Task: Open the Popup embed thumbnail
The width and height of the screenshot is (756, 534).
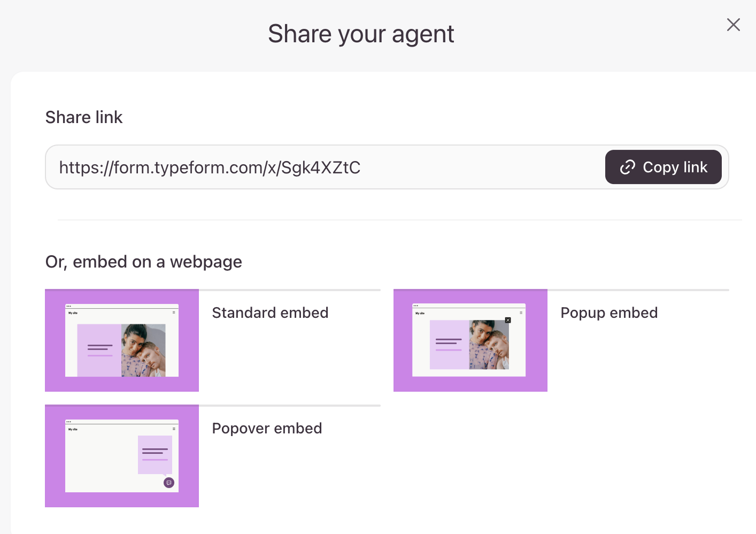Action: tap(470, 340)
